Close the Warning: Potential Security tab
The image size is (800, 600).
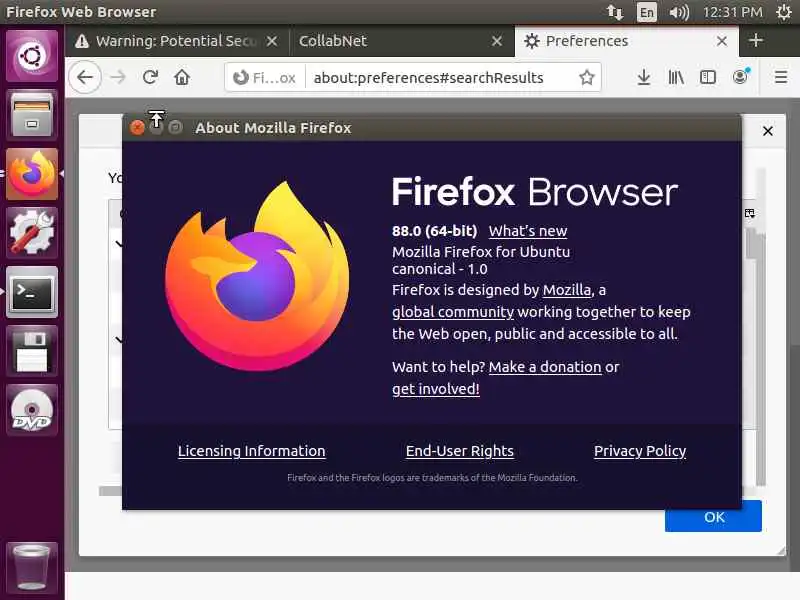point(272,41)
